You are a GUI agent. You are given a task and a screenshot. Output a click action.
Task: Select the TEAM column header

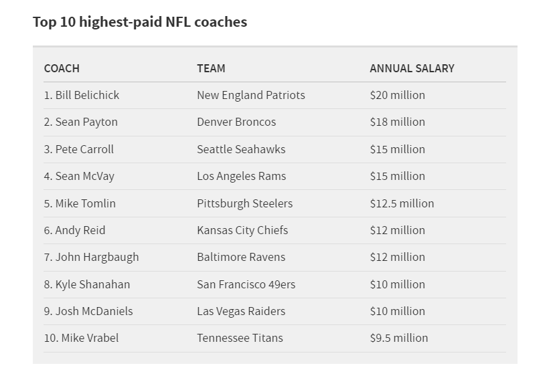(x=211, y=68)
